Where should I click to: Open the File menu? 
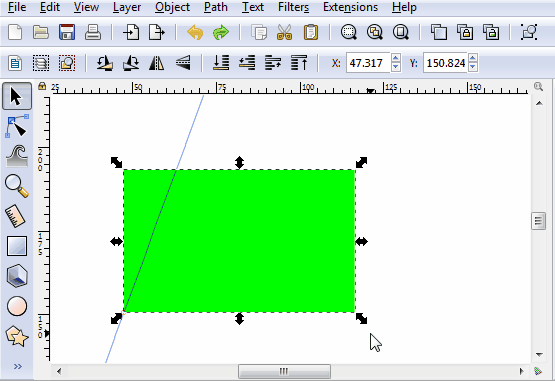(x=17, y=7)
